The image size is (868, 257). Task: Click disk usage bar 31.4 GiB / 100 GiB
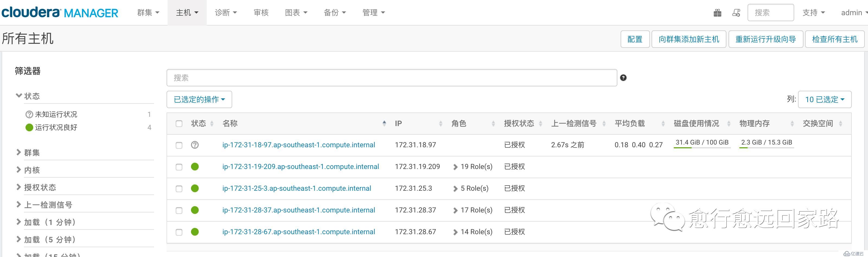[x=702, y=144]
